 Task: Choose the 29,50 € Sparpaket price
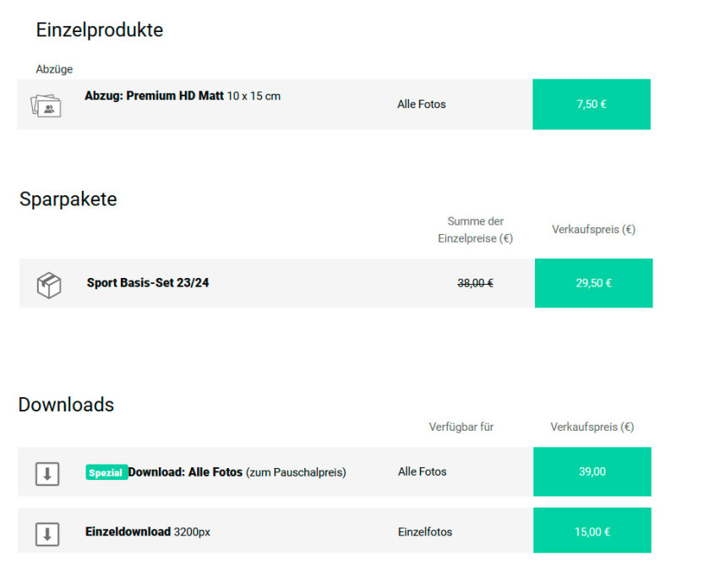593,283
